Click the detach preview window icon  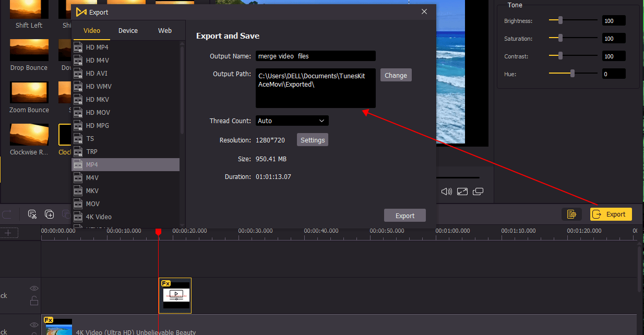point(478,192)
